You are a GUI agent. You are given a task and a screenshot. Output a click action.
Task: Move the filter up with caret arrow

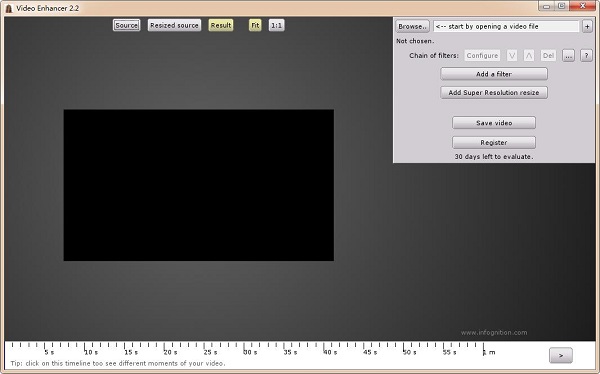tap(528, 56)
